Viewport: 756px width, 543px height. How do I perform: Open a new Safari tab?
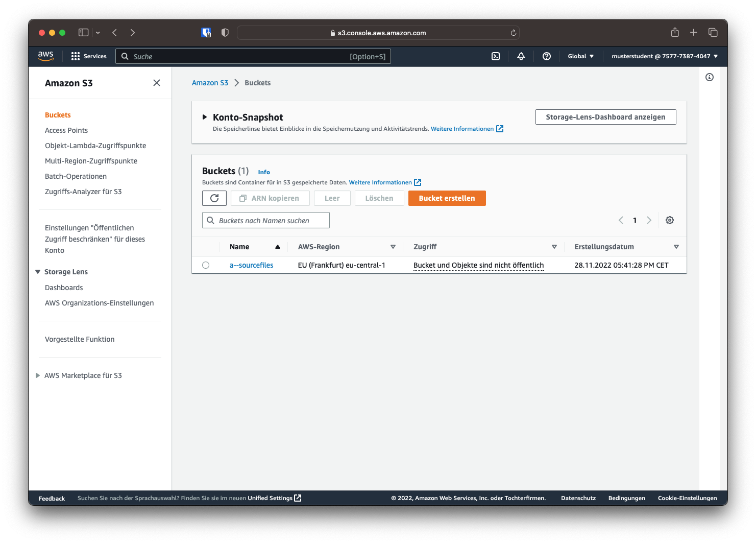click(x=694, y=33)
